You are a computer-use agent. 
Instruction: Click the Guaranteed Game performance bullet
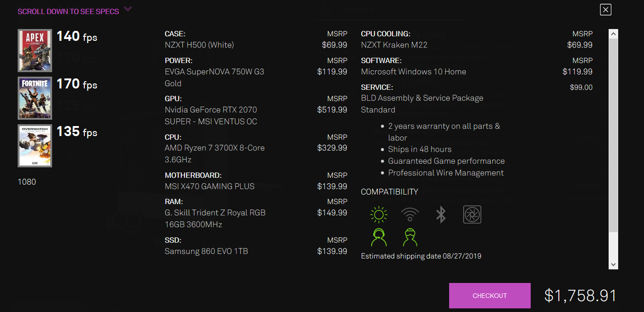pyautogui.click(x=446, y=161)
